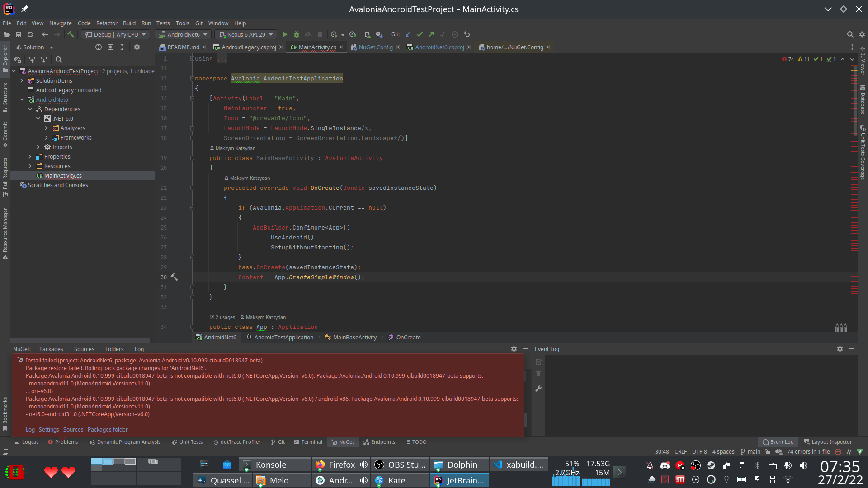Save all files using the disk icon
868x488 pixels.
[19, 34]
